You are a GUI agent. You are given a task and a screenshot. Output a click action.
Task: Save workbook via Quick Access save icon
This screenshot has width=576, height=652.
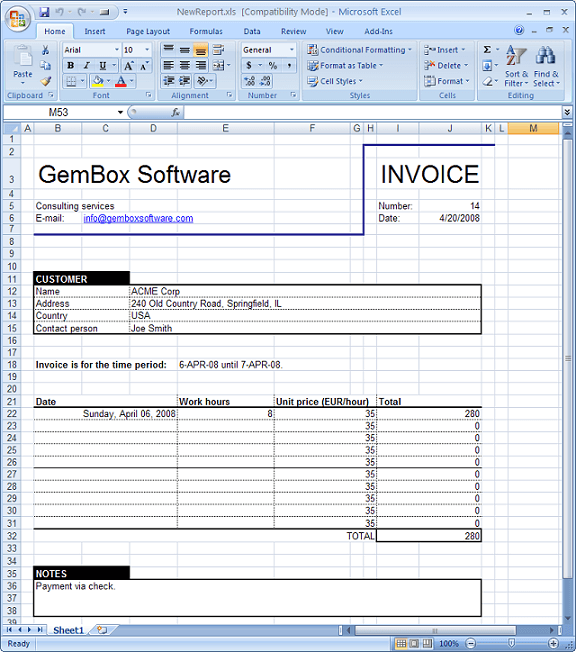44,12
